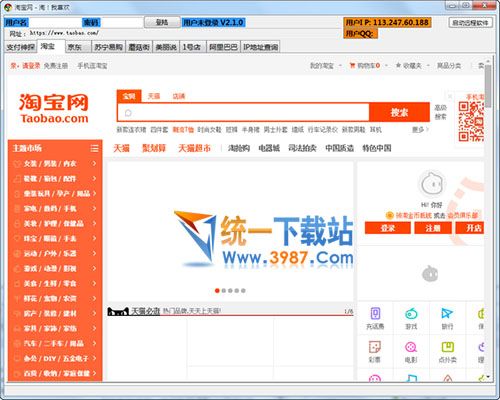Close the QR code panel
This screenshot has width=500, height=400.
(450, 96)
